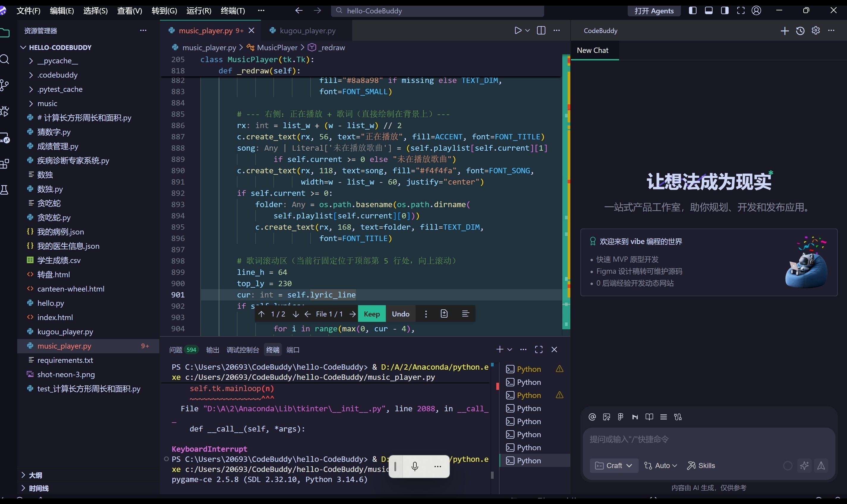Expand the 时间线 timeline section
847x504 pixels.
pos(39,488)
